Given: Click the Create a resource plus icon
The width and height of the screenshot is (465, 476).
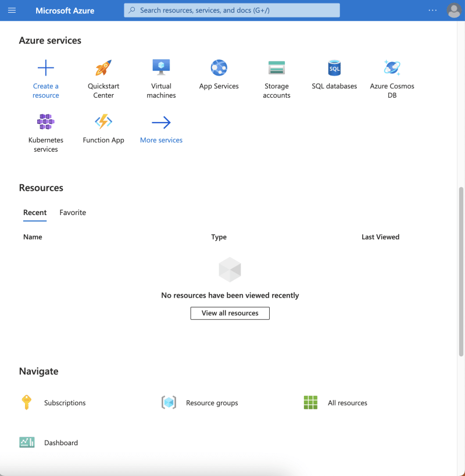Looking at the screenshot, I should click(x=46, y=67).
